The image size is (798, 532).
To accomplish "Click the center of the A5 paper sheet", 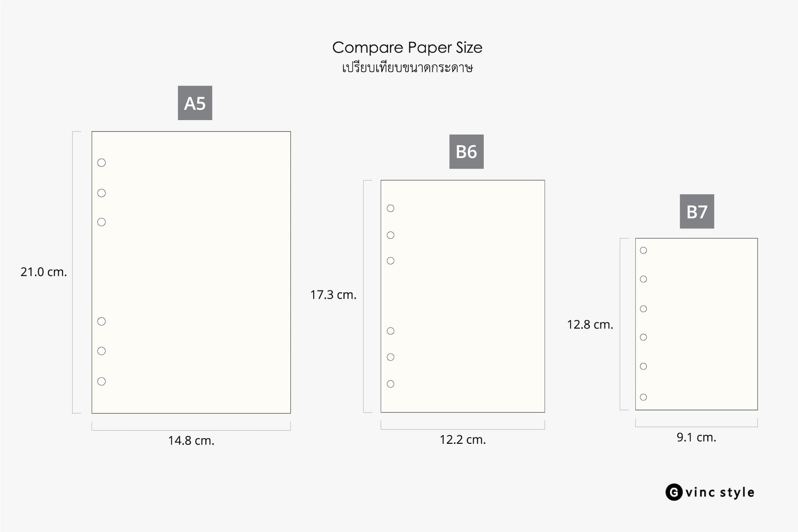I will pos(191,272).
